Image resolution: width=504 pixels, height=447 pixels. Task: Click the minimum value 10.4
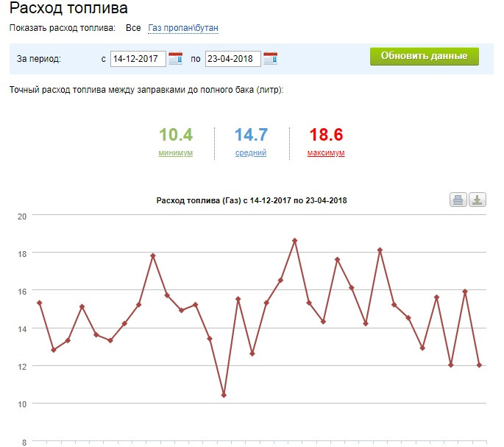tap(176, 135)
